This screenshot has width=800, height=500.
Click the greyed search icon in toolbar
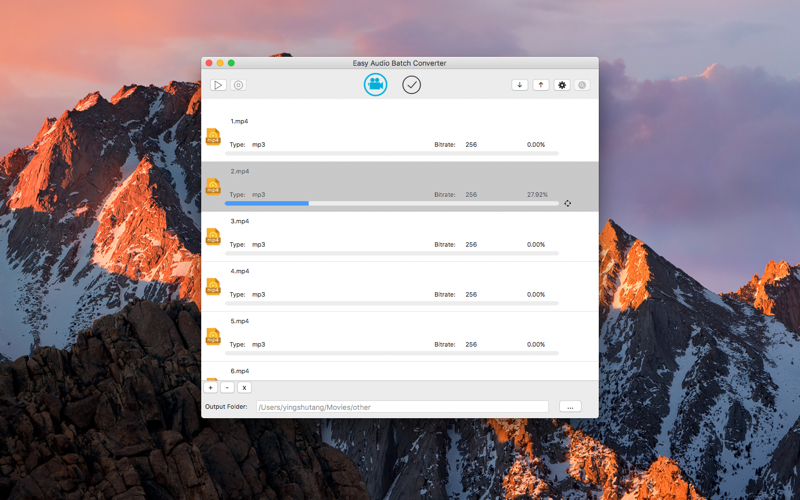(582, 85)
